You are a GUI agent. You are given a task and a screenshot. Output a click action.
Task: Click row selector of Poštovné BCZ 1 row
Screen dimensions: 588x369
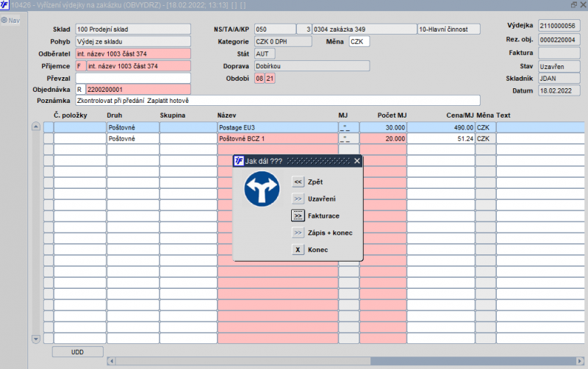click(x=49, y=139)
